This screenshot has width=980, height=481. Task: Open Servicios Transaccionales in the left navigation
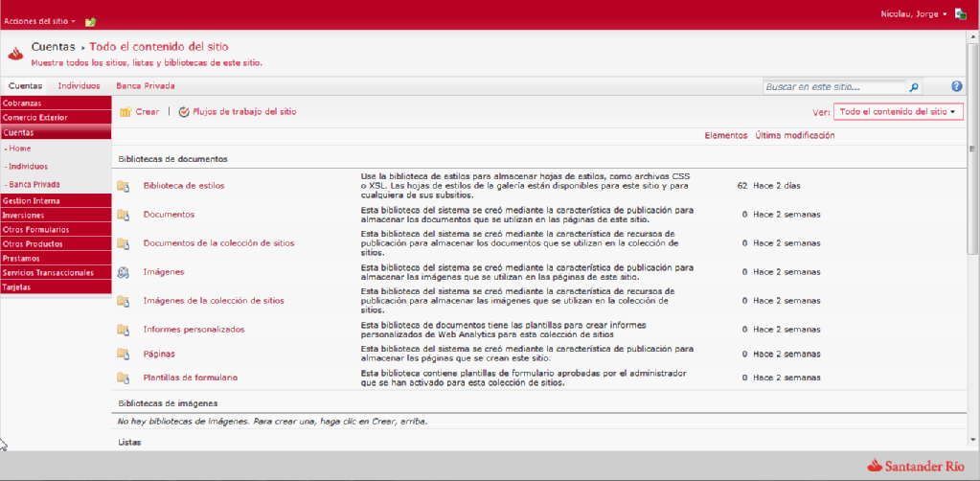(56, 273)
